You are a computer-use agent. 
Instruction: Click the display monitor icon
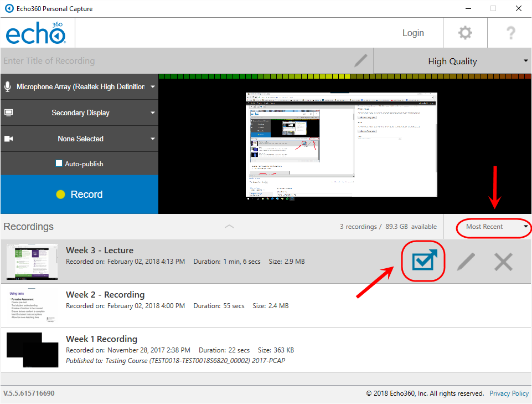(x=8, y=112)
